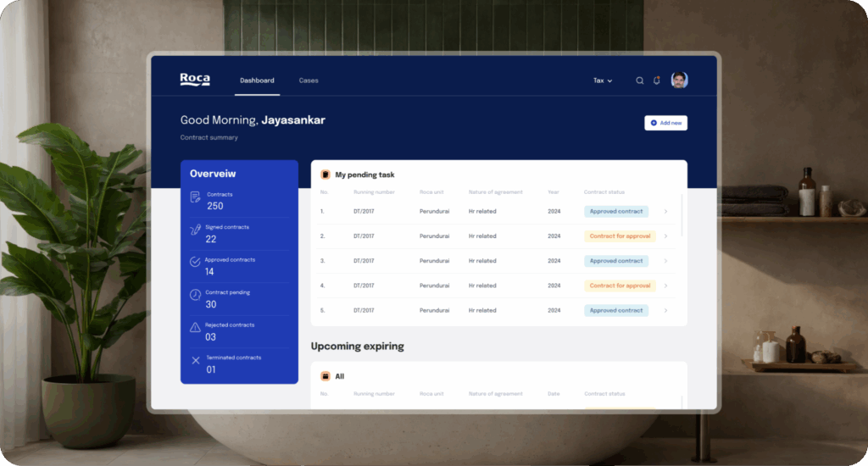Select Terminated contracts 01 in Overview
This screenshot has width=868, height=466.
[x=239, y=364]
